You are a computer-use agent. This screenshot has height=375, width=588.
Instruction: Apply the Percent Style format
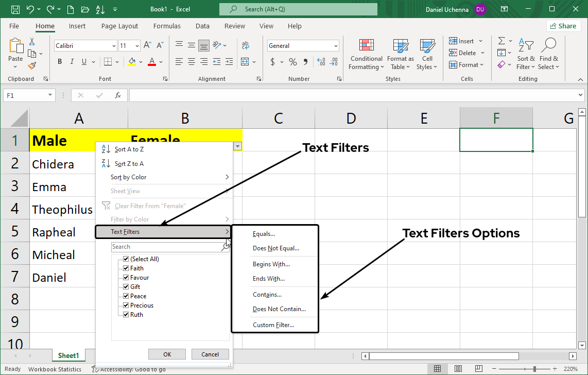[292, 61]
